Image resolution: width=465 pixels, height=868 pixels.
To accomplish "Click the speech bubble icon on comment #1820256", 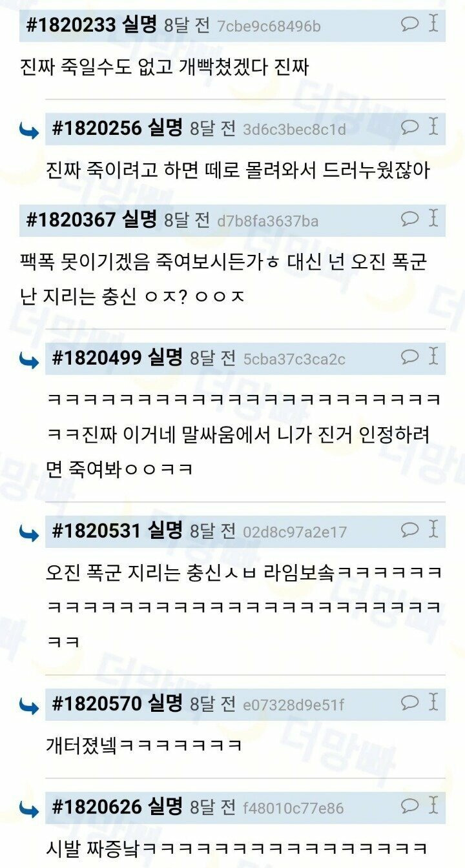I will click(x=409, y=128).
